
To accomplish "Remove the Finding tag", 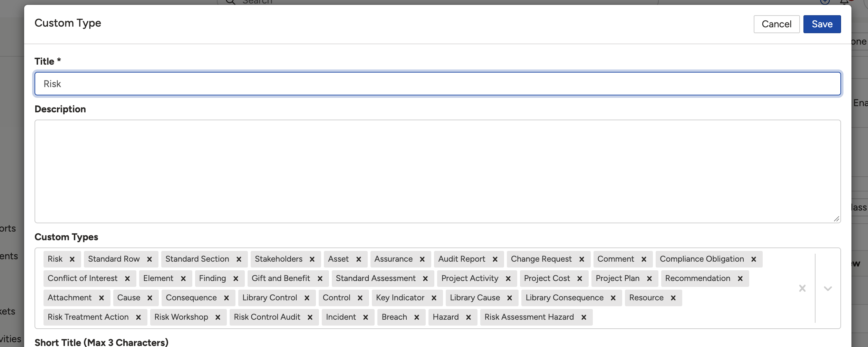I will tap(236, 279).
